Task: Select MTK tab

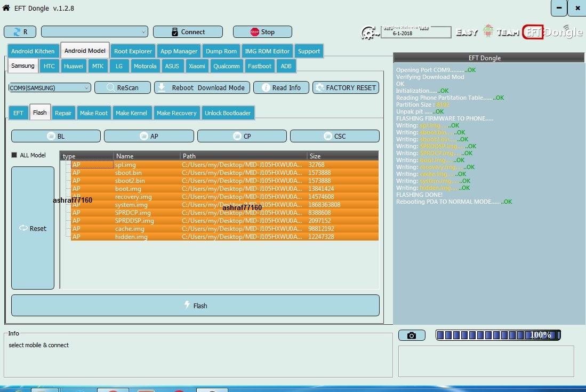Action: [x=98, y=66]
